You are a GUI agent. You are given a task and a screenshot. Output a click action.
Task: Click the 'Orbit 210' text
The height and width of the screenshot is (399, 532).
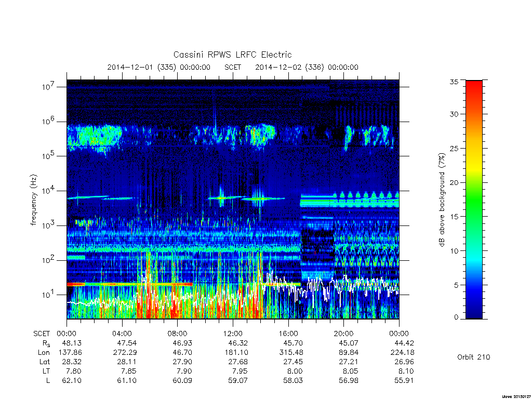coord(474,357)
